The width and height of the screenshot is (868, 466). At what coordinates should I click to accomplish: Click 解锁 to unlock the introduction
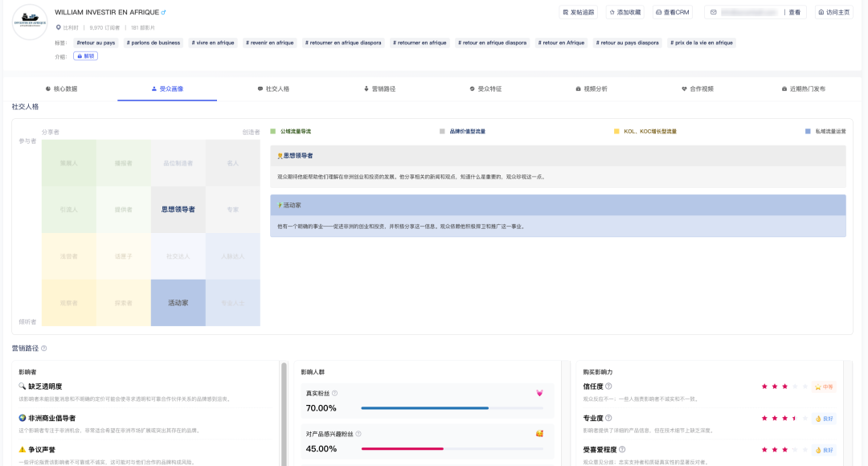point(85,56)
